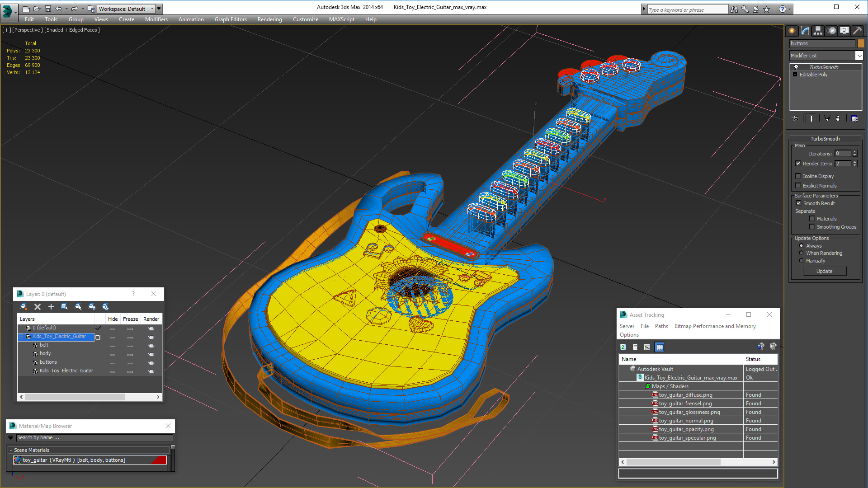Image resolution: width=868 pixels, height=488 pixels.
Task: Click the TurboSmooth modifier icon in stack
Action: (x=796, y=67)
